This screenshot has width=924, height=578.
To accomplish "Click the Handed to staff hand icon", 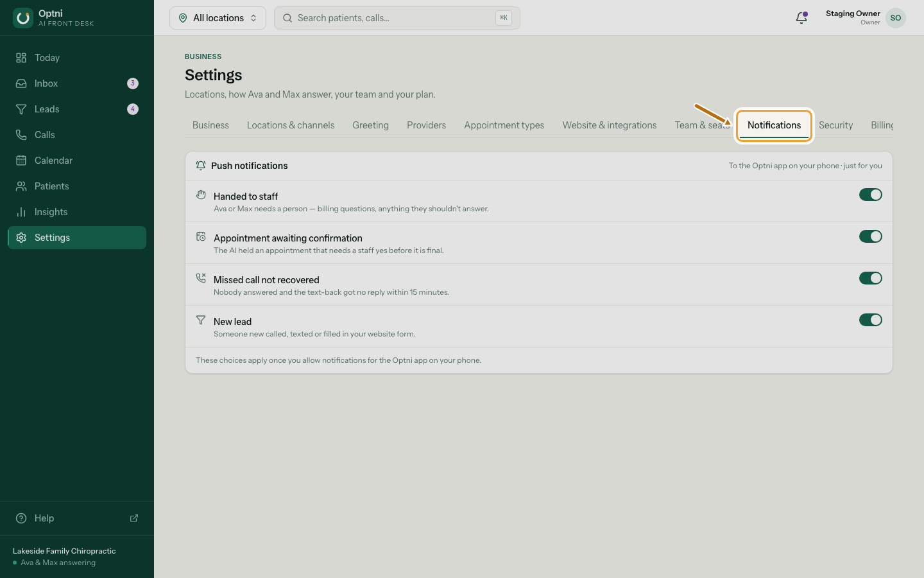I will point(201,195).
